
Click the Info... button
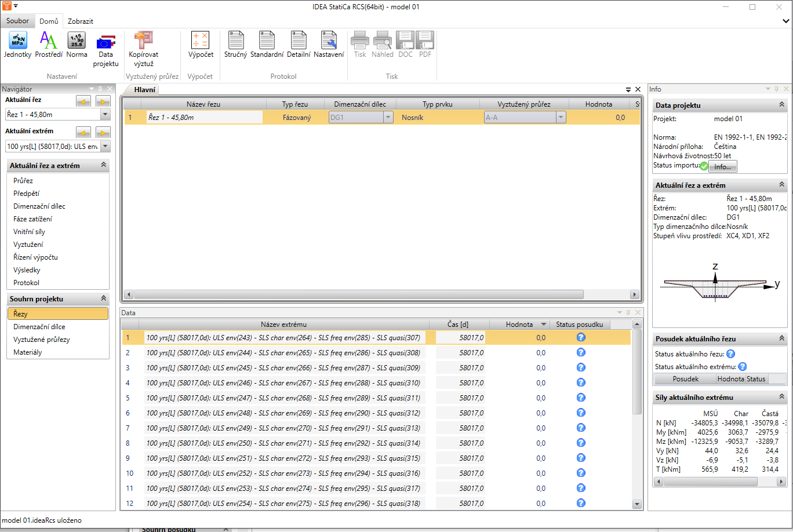[722, 167]
